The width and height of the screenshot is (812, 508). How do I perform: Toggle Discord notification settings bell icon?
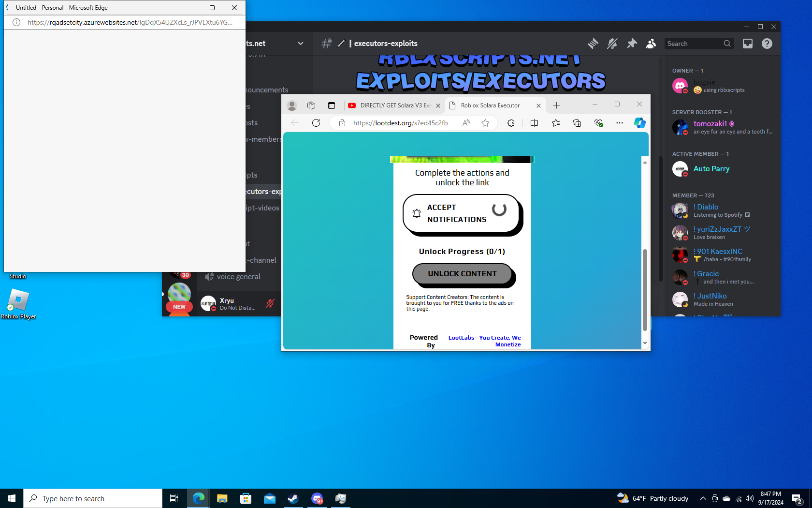[x=612, y=44]
